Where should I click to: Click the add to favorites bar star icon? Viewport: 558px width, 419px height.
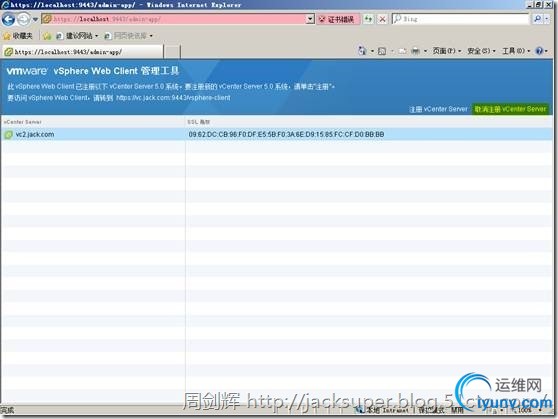(x=47, y=36)
